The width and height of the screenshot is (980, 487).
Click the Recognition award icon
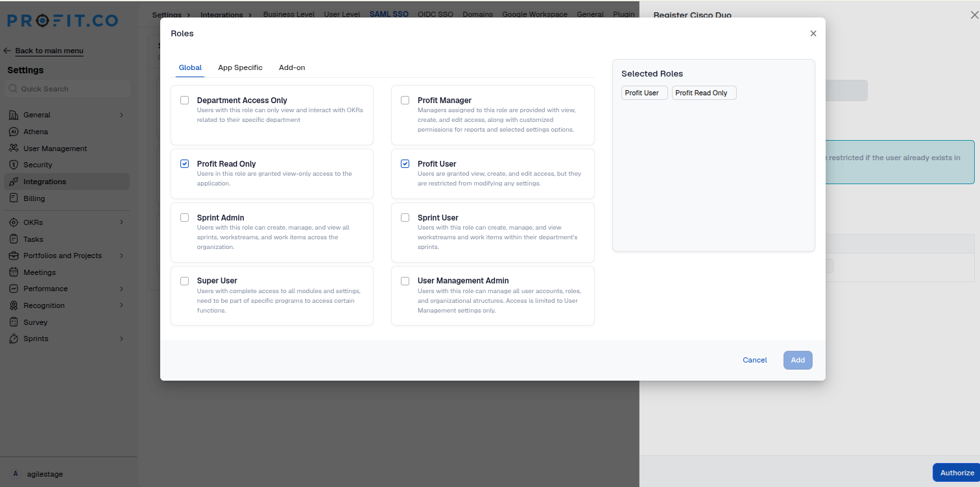point(14,305)
